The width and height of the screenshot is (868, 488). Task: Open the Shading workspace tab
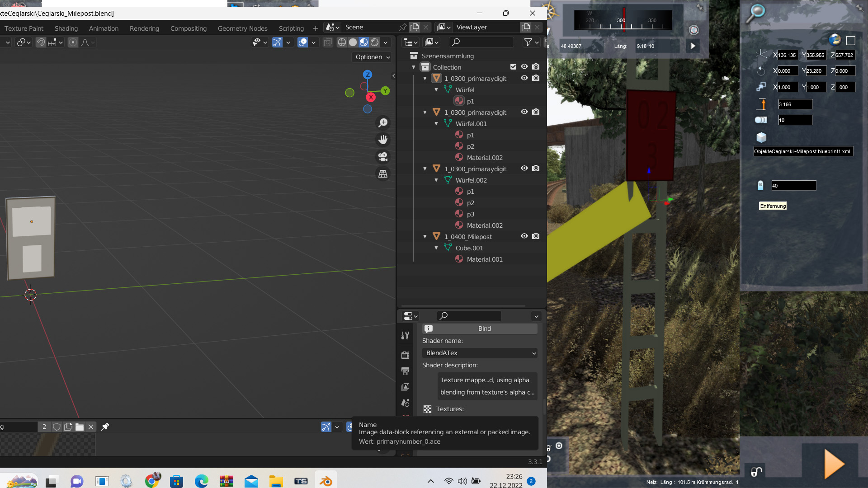click(66, 28)
